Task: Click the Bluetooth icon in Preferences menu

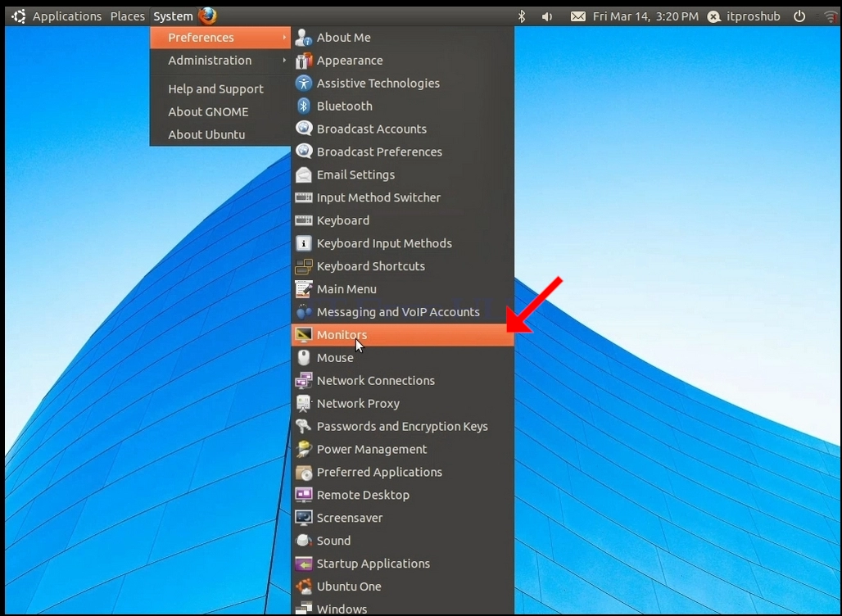Action: pos(303,106)
